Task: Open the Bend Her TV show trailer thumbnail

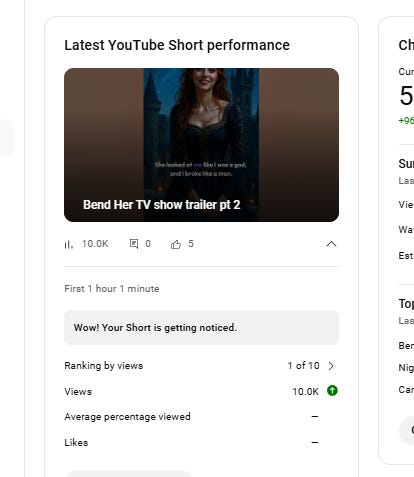Action: point(201,145)
